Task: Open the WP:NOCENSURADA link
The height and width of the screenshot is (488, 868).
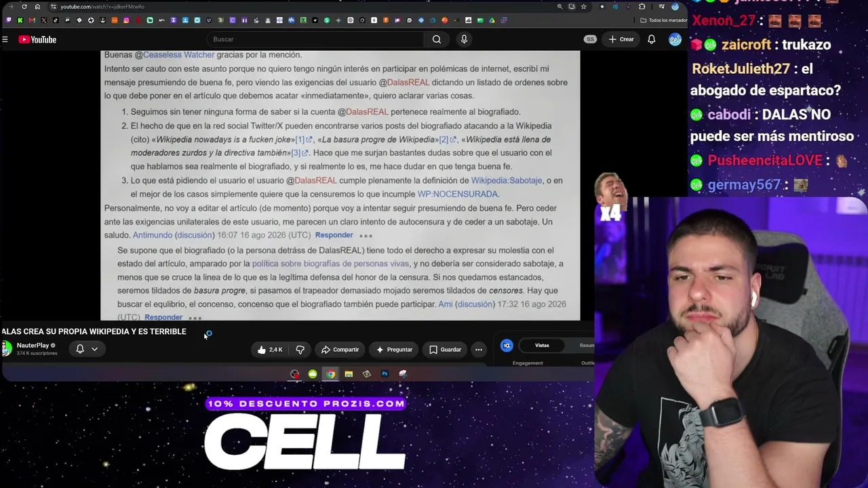Action: point(458,194)
